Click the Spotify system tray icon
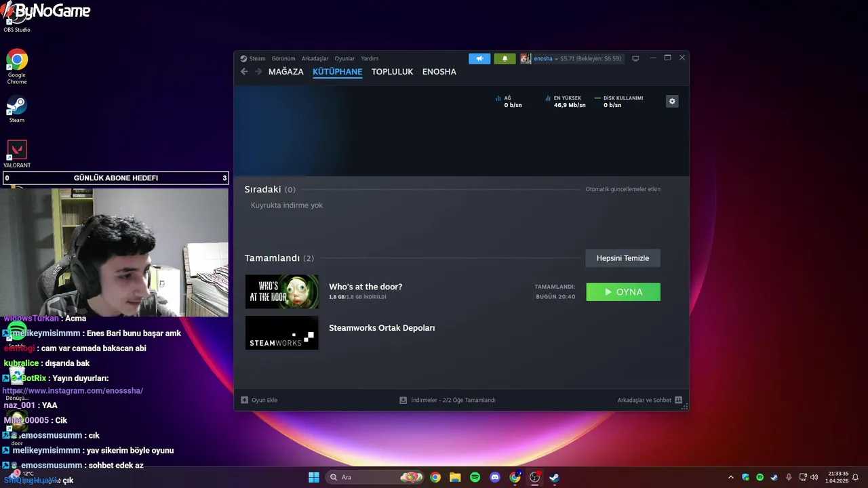The image size is (868, 488). click(759, 477)
